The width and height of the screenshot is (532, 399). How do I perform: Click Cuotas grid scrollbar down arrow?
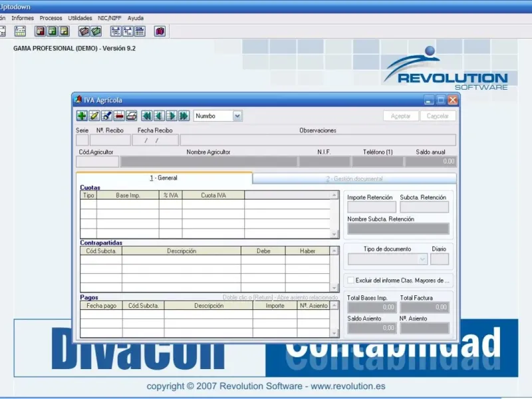click(x=334, y=234)
